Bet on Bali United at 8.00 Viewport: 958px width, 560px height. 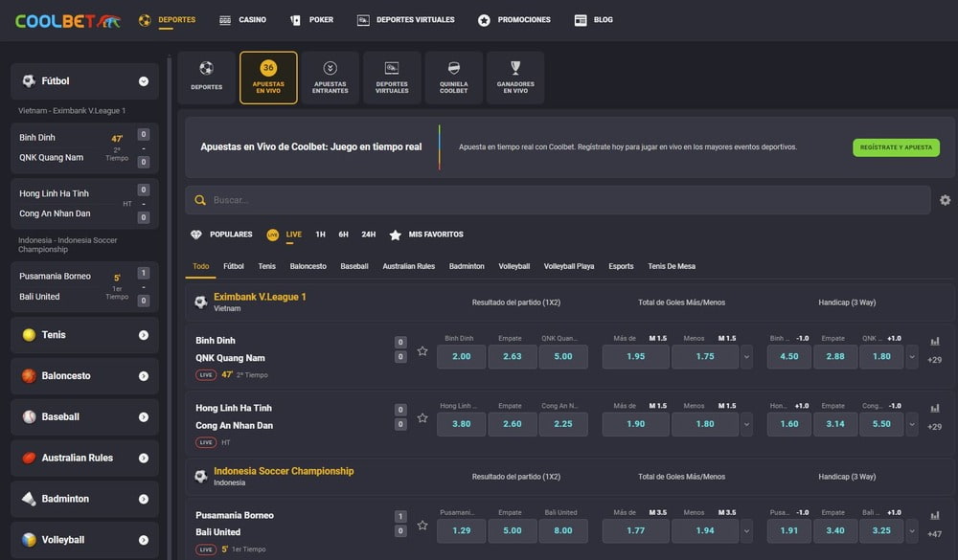tap(562, 531)
